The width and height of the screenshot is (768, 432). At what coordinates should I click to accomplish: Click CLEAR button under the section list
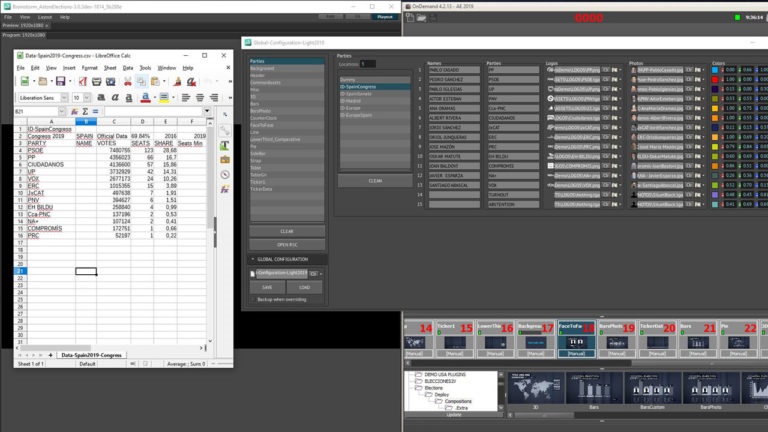point(287,231)
